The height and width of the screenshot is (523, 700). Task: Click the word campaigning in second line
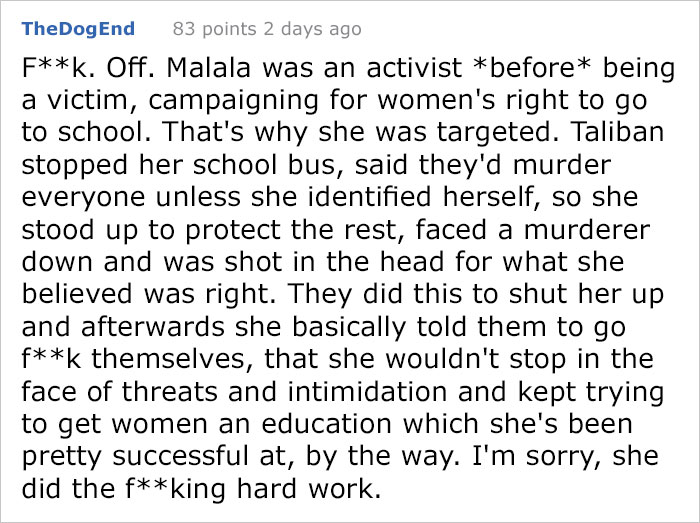click(x=233, y=100)
